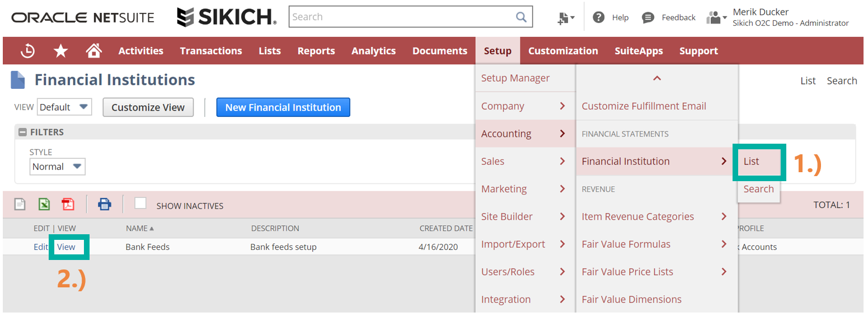
Task: Export list to Excel icon
Action: pyautogui.click(x=44, y=205)
